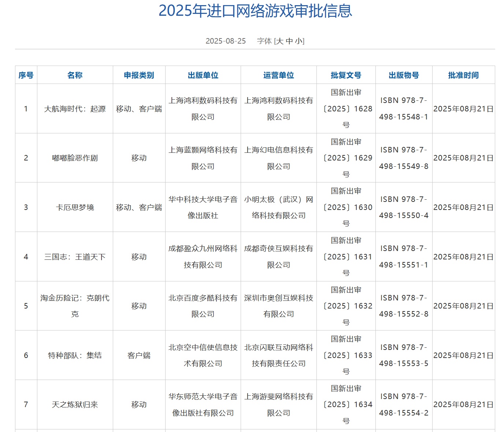This screenshot has height=432, width=504.
Task: Click the 运营单位 column header
Action: 279,75
